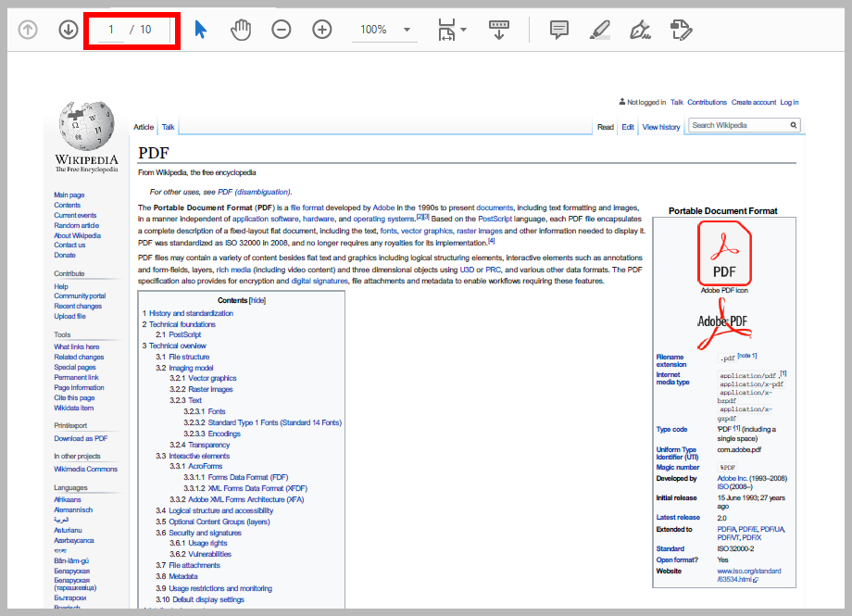Viewport: 852px width, 616px height.
Task: Click the Wikipedia globe logo
Action: click(x=87, y=126)
